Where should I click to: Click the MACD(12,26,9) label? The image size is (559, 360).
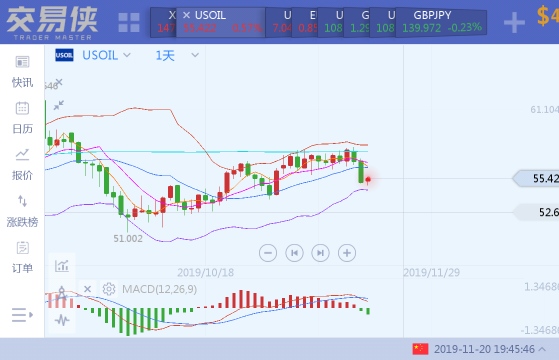[x=159, y=289]
